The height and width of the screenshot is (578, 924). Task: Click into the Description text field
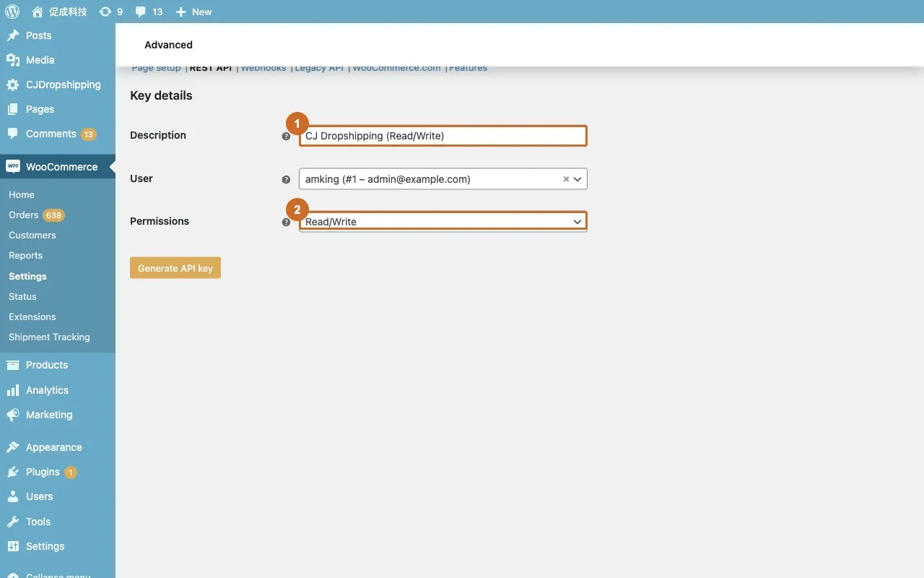(443, 136)
